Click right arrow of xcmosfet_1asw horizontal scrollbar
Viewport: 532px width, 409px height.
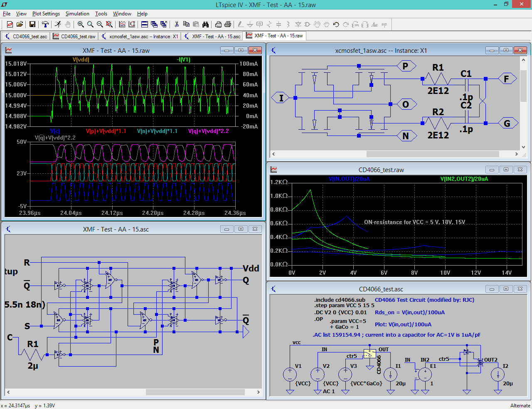click(x=516, y=154)
